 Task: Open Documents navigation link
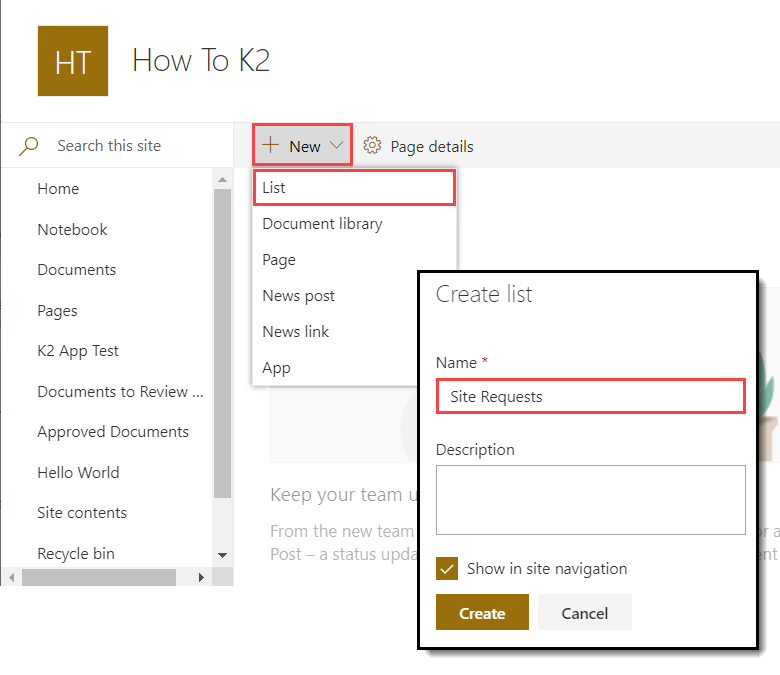77,270
